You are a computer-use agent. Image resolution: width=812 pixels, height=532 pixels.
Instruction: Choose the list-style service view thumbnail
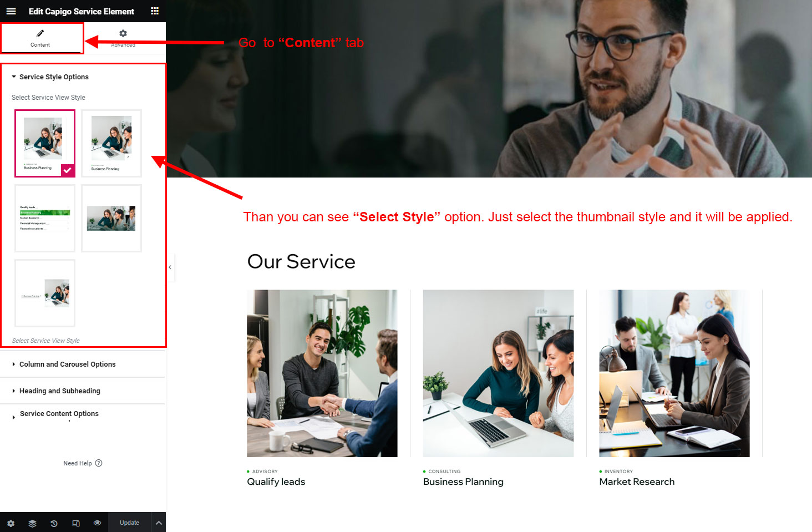(x=45, y=219)
